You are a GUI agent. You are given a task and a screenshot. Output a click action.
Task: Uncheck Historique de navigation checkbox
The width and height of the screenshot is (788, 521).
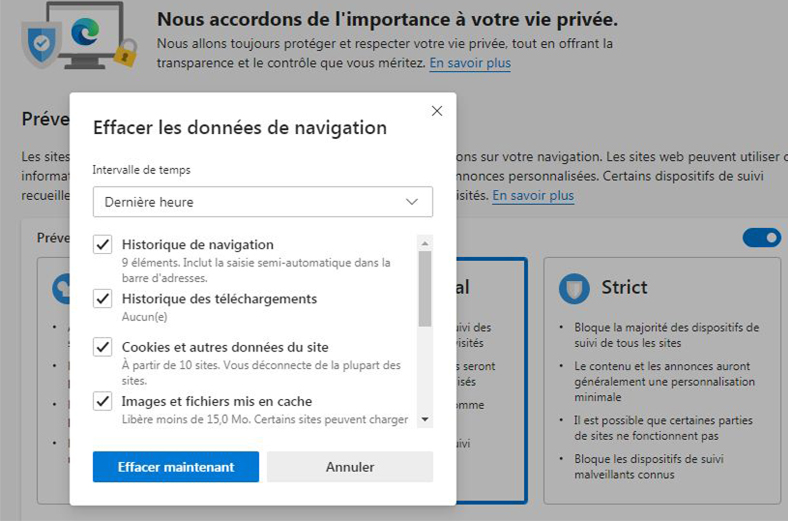pyautogui.click(x=103, y=245)
